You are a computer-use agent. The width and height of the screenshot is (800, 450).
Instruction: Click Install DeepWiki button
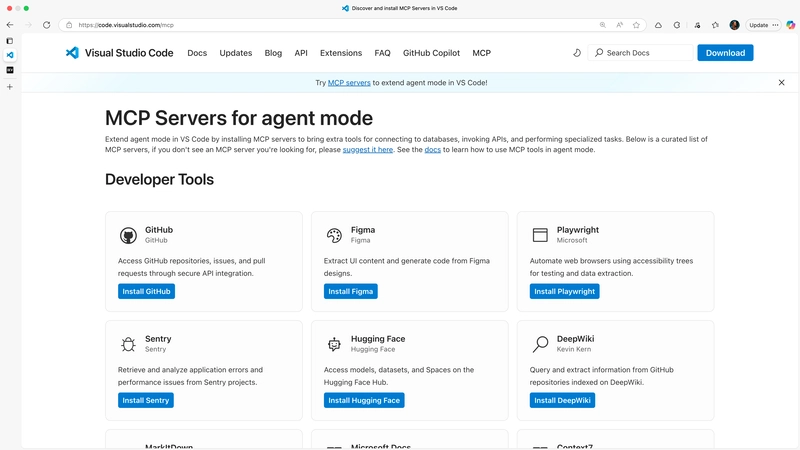pyautogui.click(x=562, y=401)
